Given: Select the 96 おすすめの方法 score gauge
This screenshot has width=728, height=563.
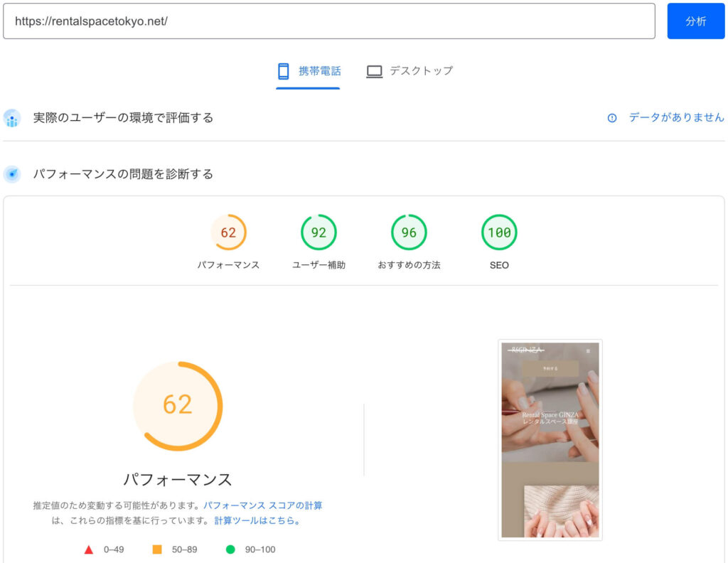Looking at the screenshot, I should click(409, 233).
